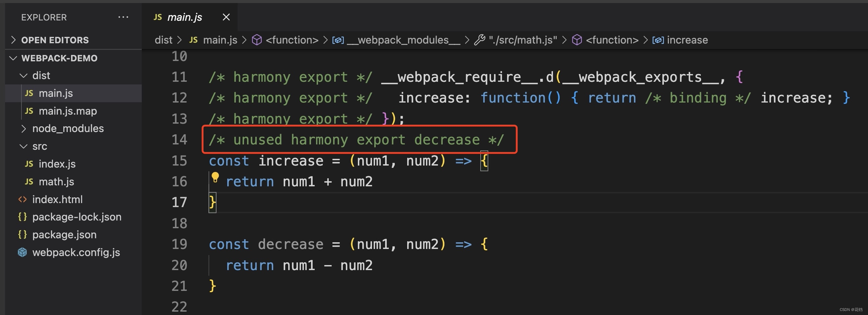The height and width of the screenshot is (315, 868).
Task: Click the variable icon before __webpack_modules__ breadcrumb
Action: pyautogui.click(x=338, y=40)
